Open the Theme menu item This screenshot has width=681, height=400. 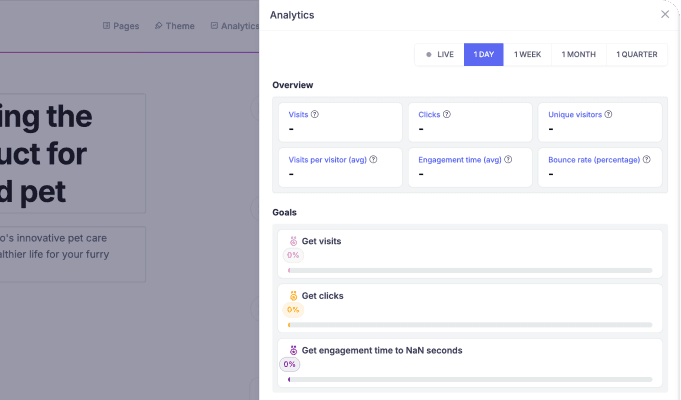point(175,26)
